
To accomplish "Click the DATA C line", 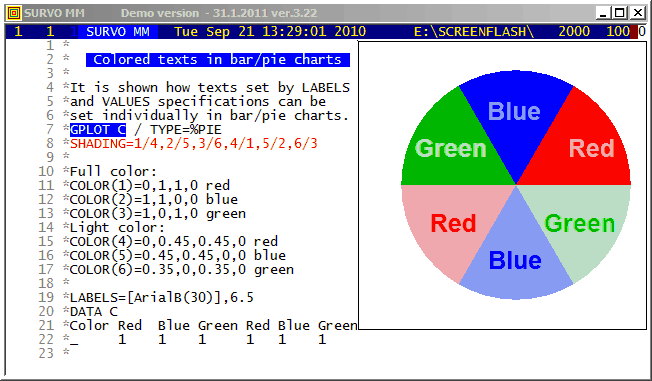I will [x=94, y=312].
